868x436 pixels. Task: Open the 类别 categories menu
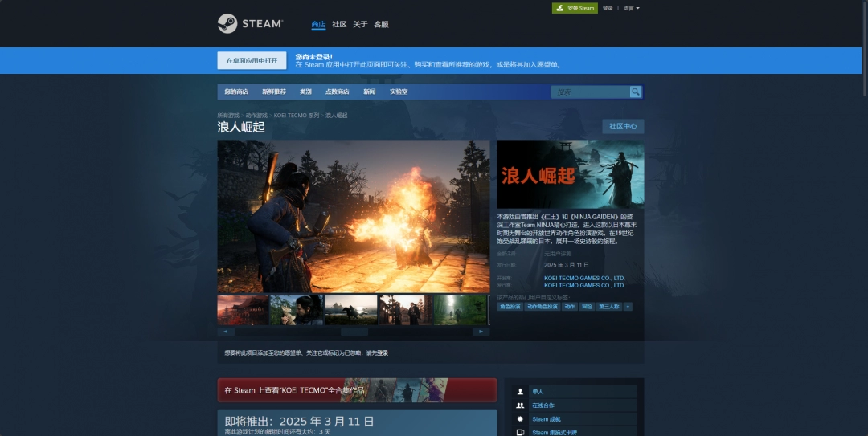tap(305, 92)
